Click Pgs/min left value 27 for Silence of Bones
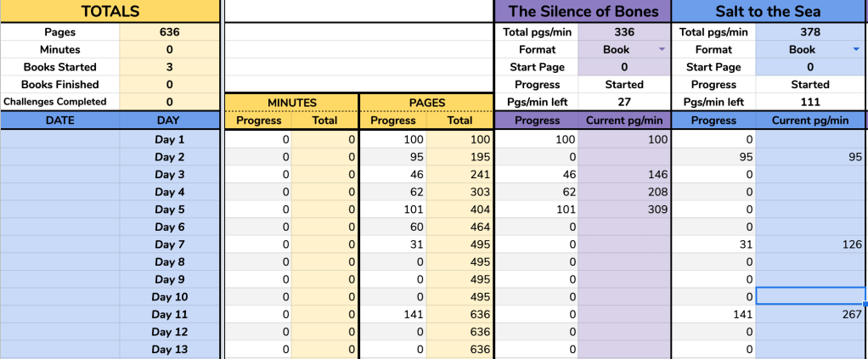 pos(624,103)
